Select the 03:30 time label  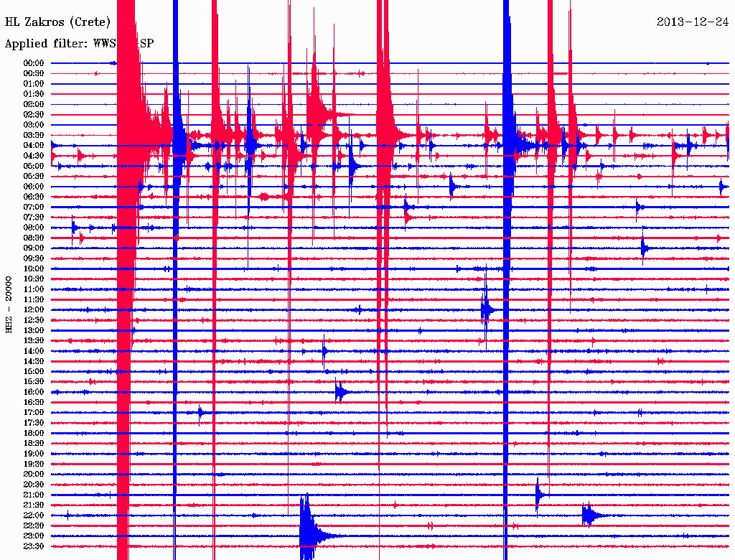point(34,135)
